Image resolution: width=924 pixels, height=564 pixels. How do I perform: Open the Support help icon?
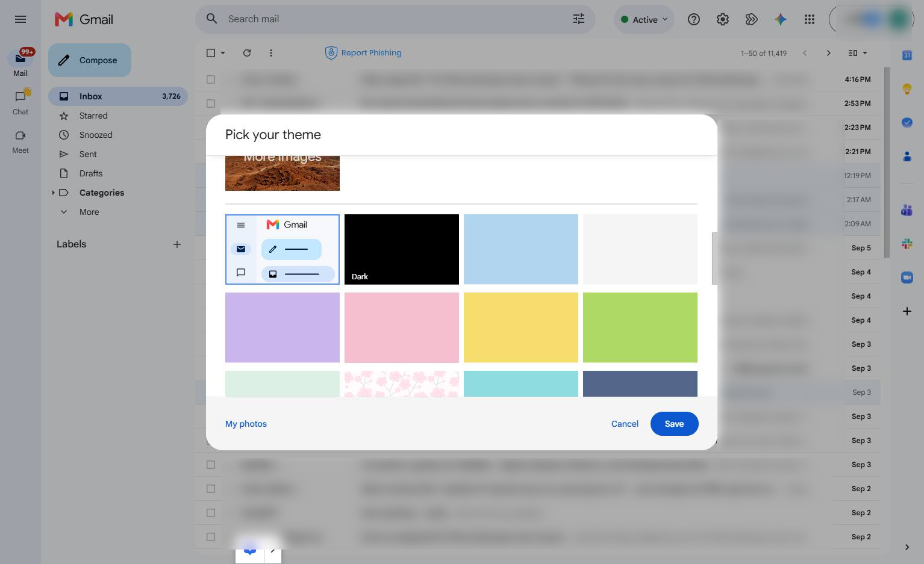(694, 19)
